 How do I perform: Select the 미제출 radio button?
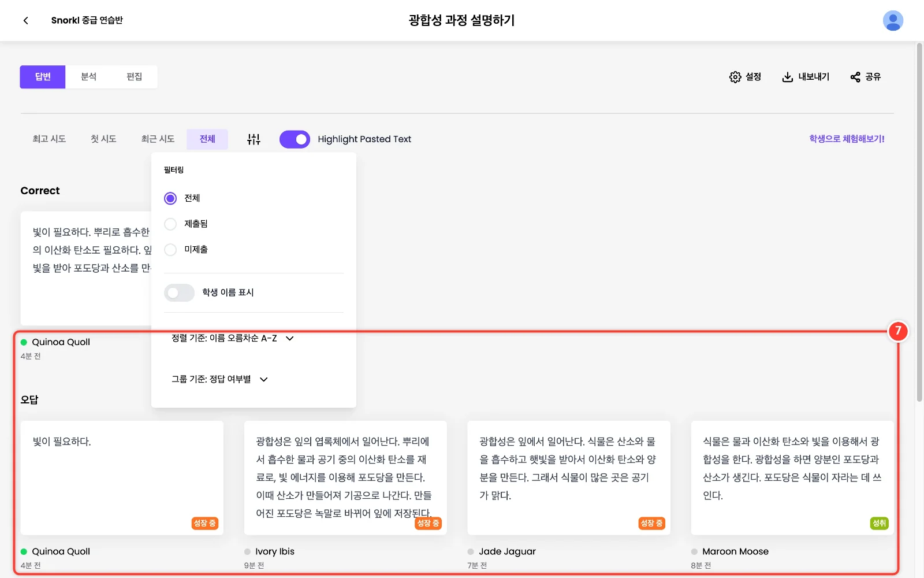point(170,250)
